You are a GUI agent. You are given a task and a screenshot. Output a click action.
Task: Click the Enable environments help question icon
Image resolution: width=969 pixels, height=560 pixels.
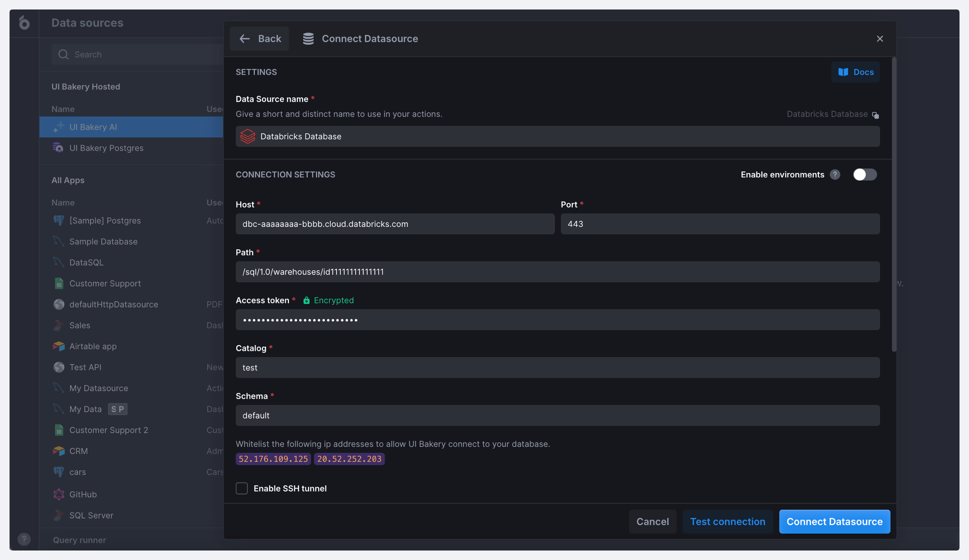pos(835,175)
